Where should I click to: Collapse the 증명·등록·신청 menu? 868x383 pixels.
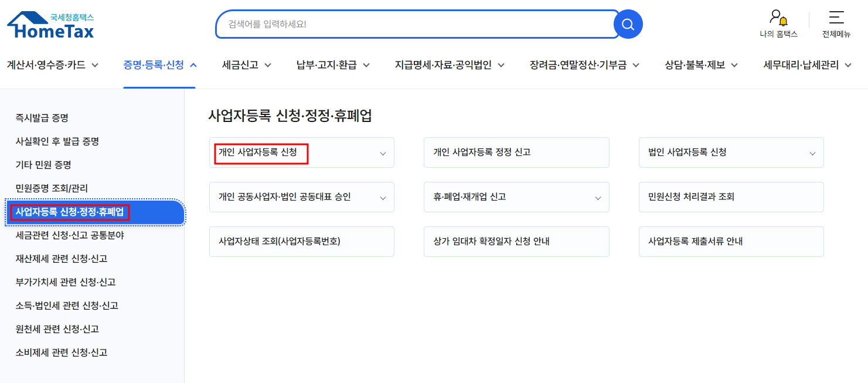pos(159,65)
